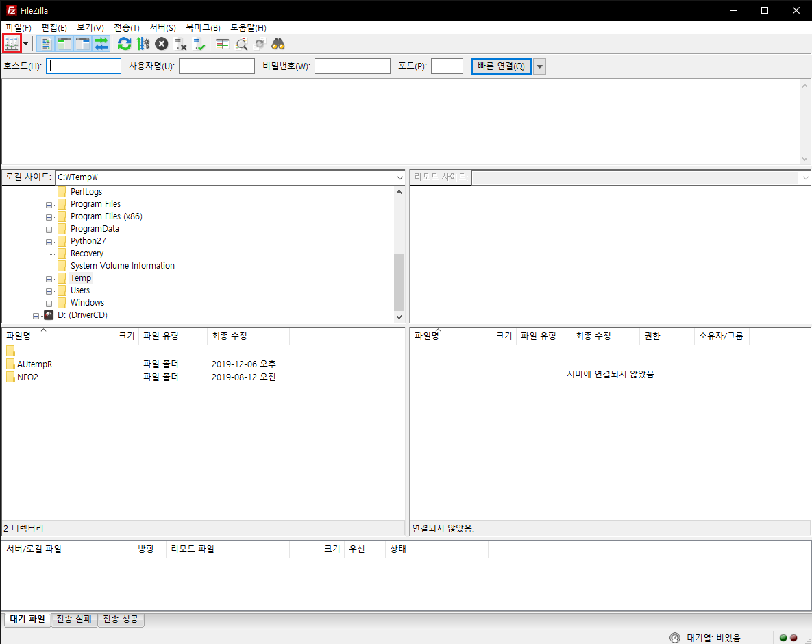Screen dimensions: 812x644
Task: Click the 비밀번호(W) password field
Action: 352,66
